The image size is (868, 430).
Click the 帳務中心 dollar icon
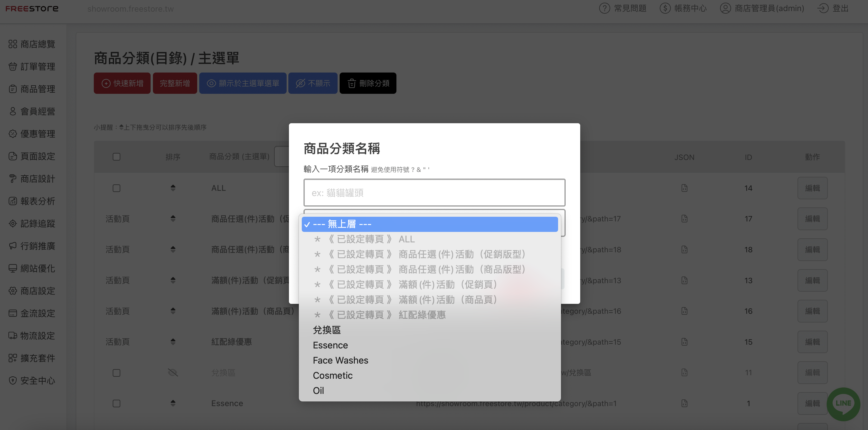point(665,8)
